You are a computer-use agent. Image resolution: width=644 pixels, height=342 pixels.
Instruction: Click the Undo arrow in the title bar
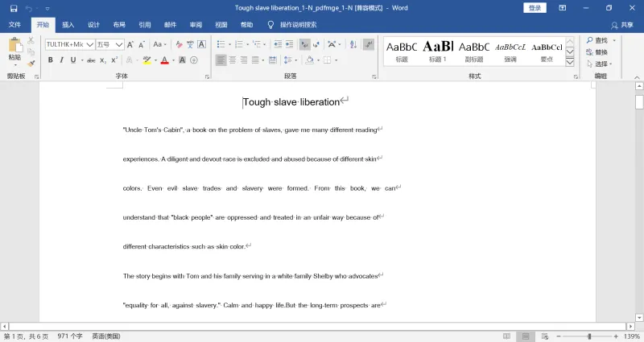29,8
